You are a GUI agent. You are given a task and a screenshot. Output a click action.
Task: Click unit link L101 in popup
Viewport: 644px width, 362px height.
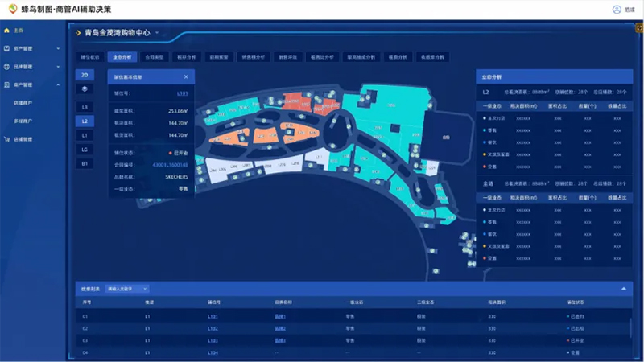pyautogui.click(x=182, y=94)
